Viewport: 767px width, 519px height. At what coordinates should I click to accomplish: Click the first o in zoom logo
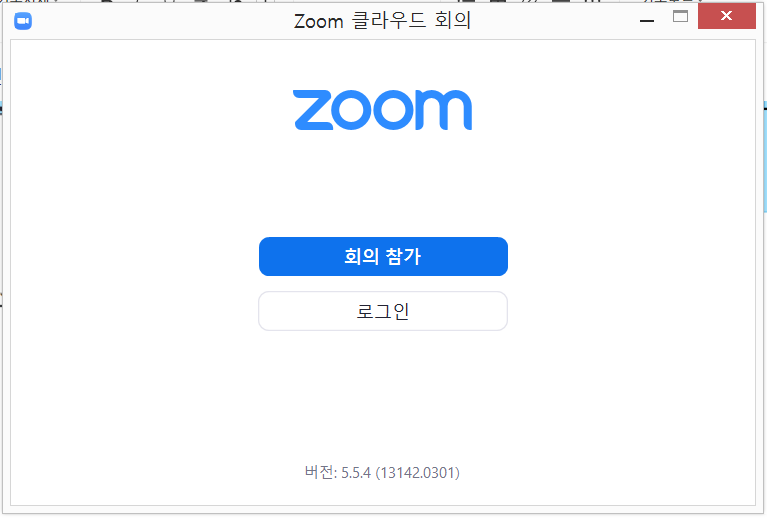click(x=351, y=110)
